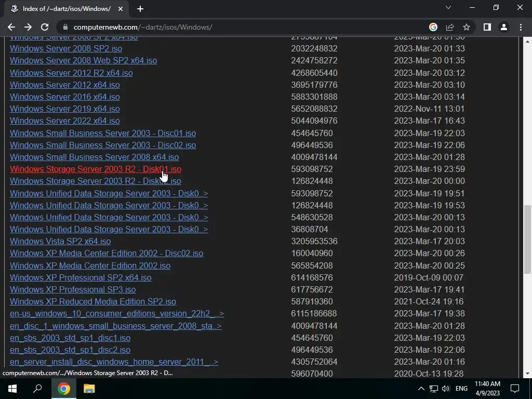Click the scrollbar down arrow
532x399 pixels.
click(527, 374)
